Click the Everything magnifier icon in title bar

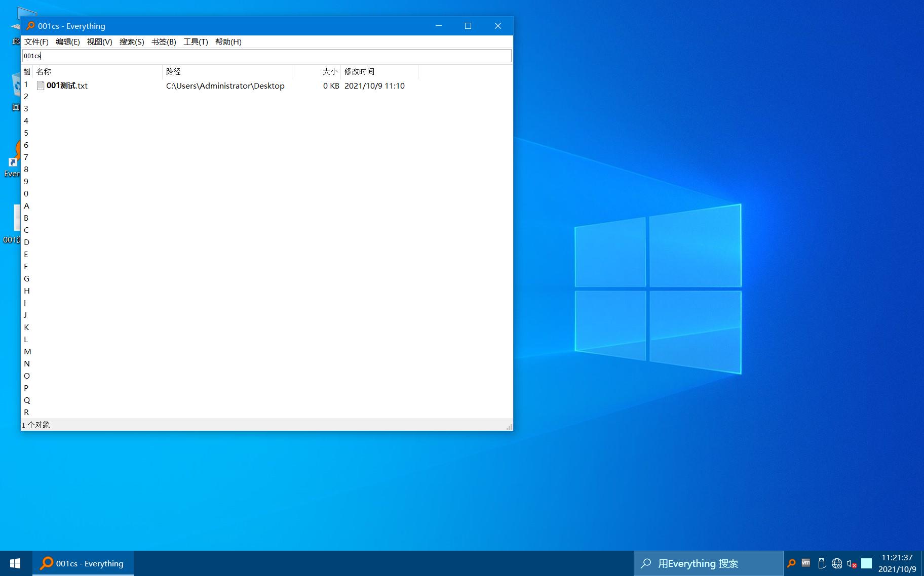pos(30,26)
